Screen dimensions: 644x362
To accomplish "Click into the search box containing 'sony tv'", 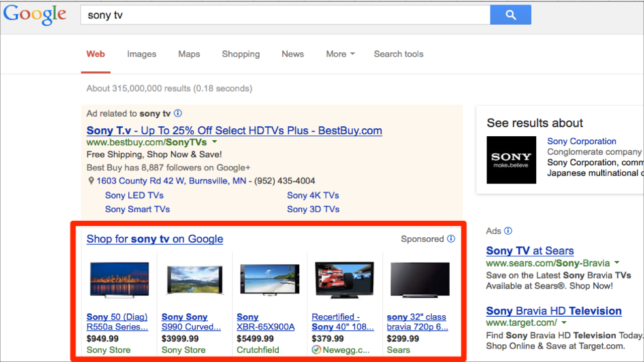I will coord(285,15).
